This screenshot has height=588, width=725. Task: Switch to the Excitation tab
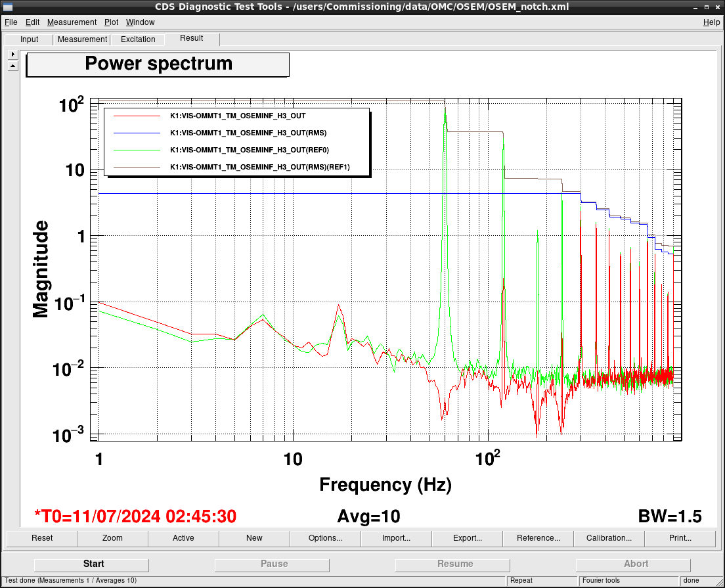(x=138, y=39)
